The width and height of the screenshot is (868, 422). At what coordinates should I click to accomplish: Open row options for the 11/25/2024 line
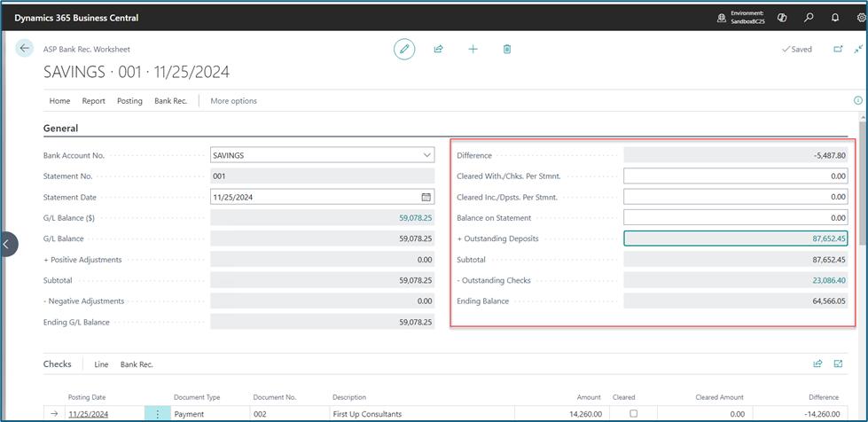click(158, 414)
